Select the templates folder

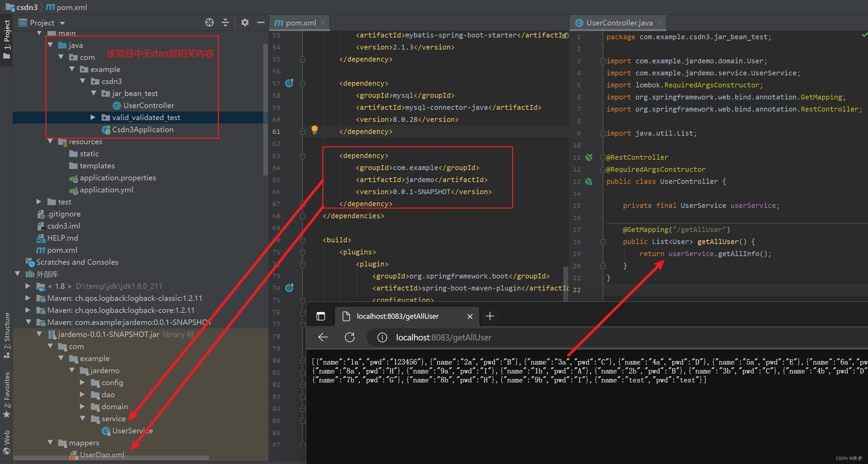tap(92, 166)
